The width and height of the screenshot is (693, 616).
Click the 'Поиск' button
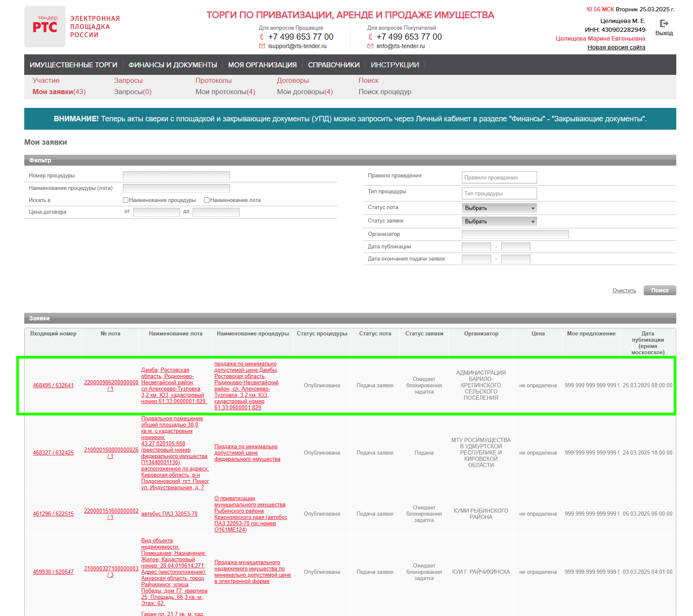click(x=660, y=290)
